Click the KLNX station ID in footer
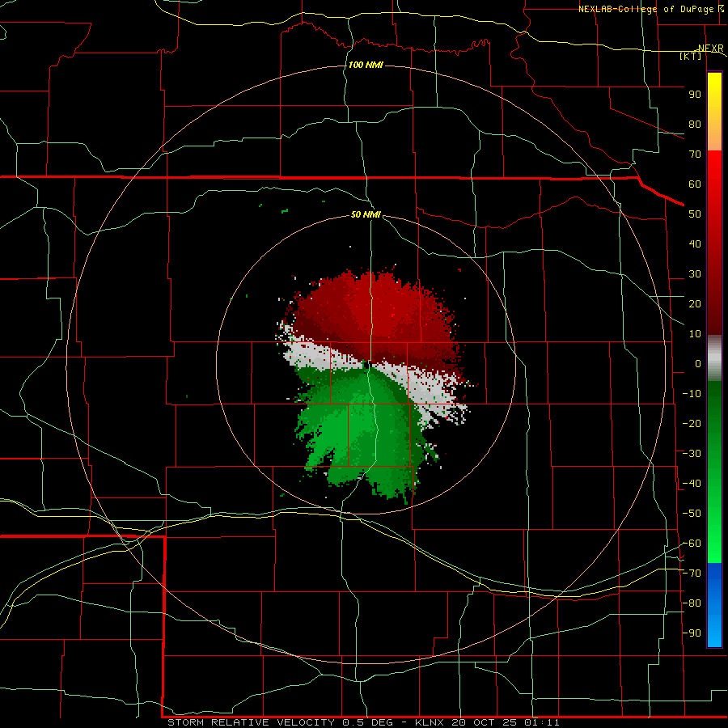This screenshot has width=728, height=728. coord(430,722)
